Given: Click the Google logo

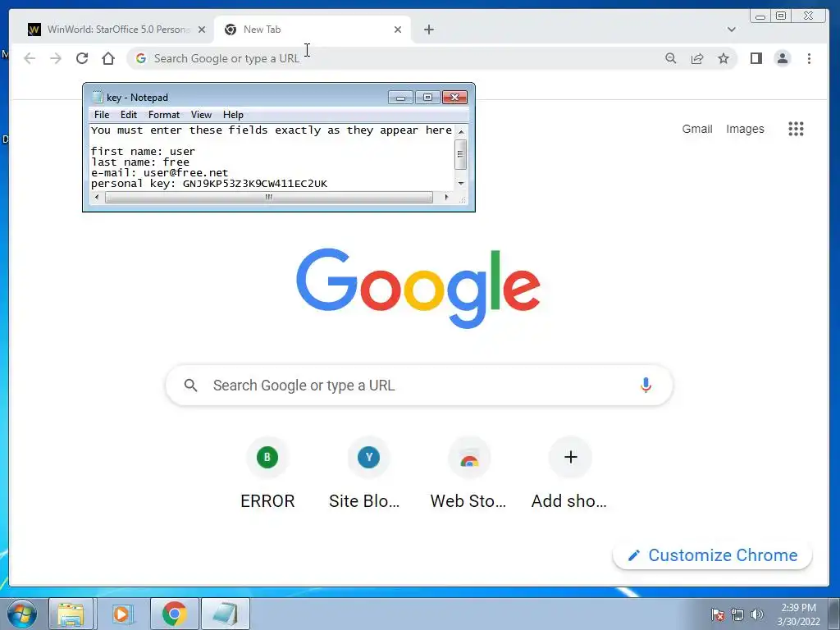Looking at the screenshot, I should (x=418, y=288).
